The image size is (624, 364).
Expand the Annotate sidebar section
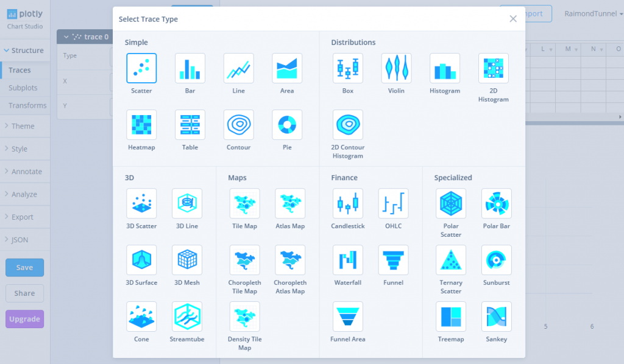24,172
